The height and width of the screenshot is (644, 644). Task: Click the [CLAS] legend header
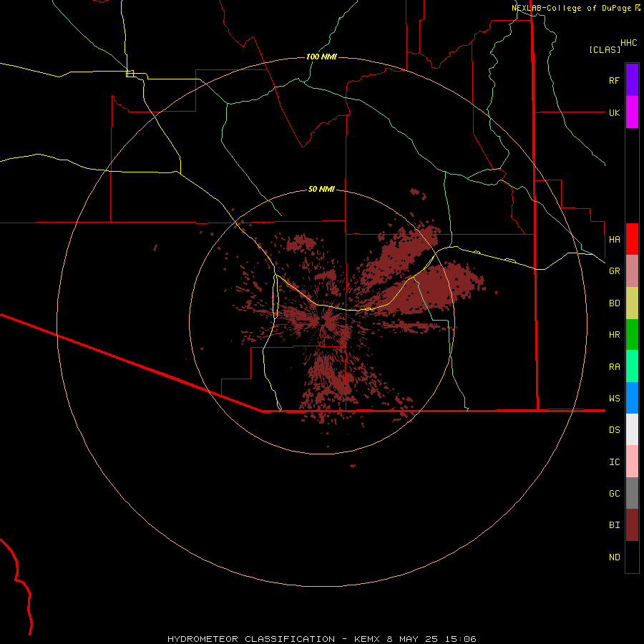click(605, 49)
